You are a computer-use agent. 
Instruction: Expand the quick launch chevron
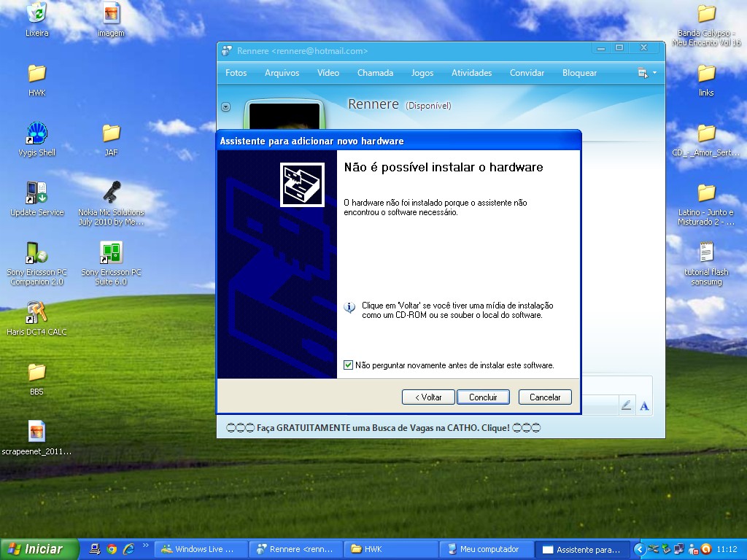(x=145, y=545)
